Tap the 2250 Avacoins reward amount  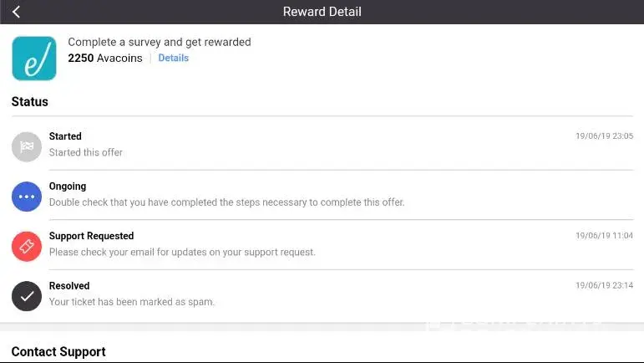tap(104, 58)
